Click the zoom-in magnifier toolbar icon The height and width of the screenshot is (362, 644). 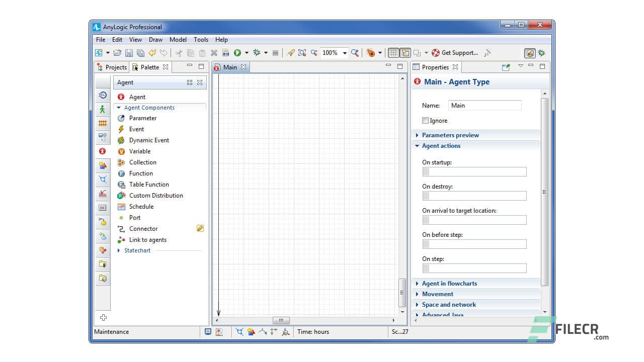tap(355, 53)
